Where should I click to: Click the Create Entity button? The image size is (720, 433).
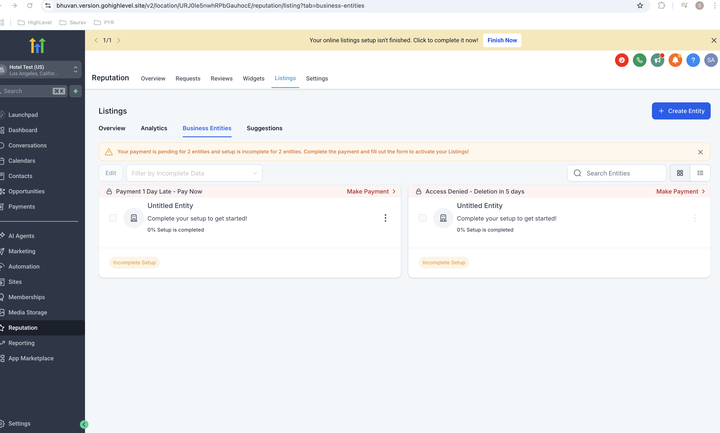coord(681,111)
